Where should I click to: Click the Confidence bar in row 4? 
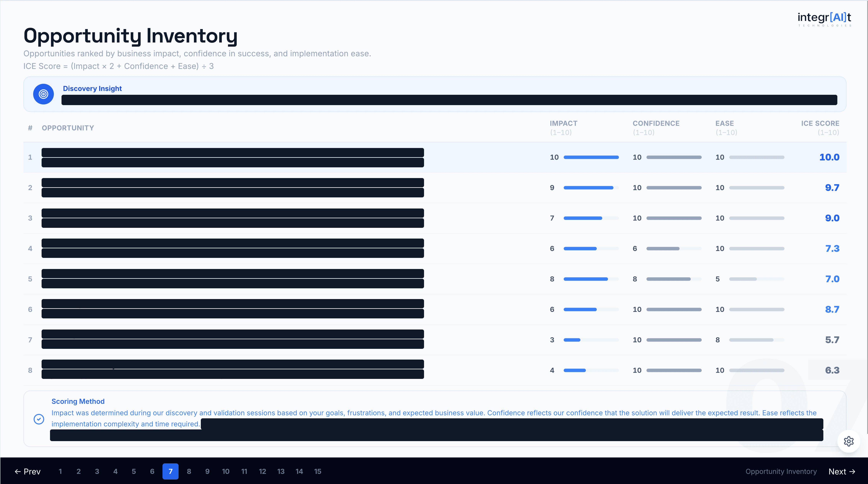(674, 248)
